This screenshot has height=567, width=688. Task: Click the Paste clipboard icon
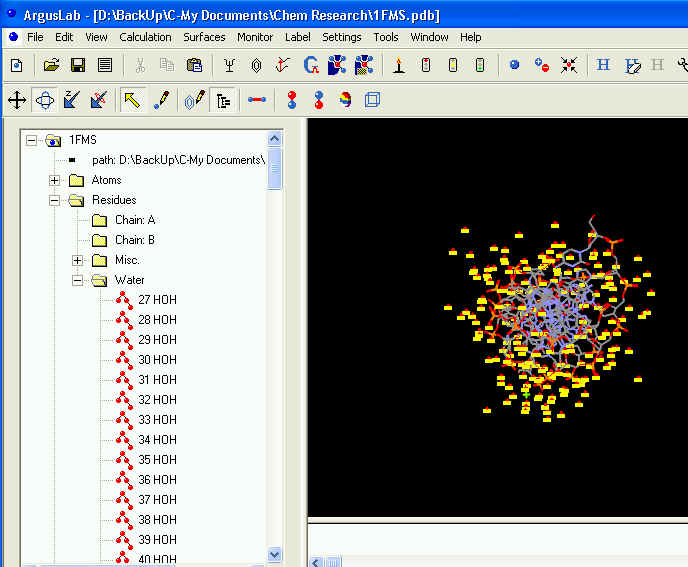coord(194,66)
